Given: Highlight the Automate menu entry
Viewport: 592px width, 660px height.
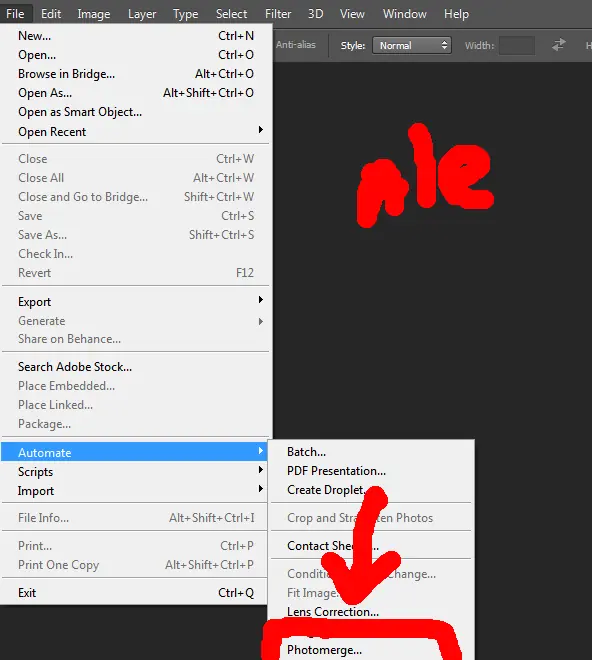Looking at the screenshot, I should click(135, 452).
